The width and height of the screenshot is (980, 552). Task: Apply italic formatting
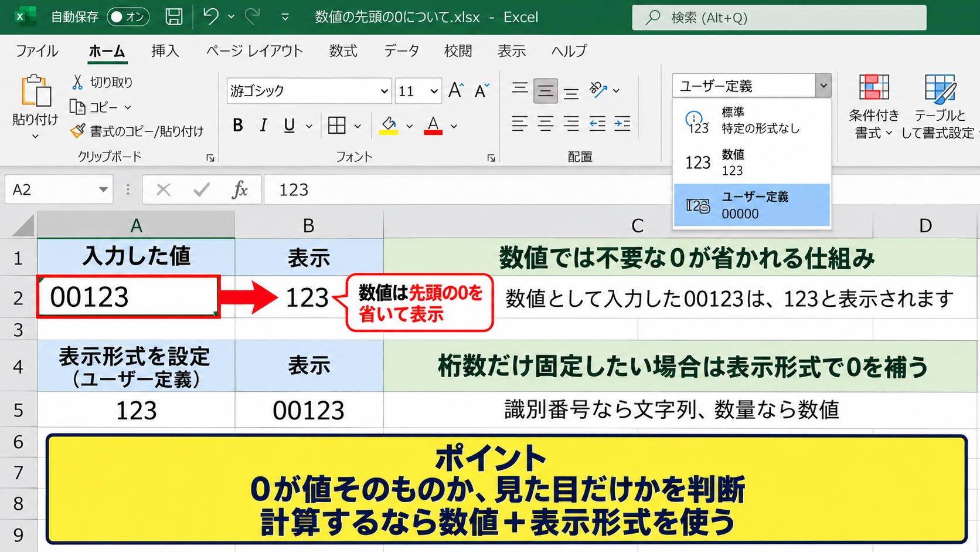click(264, 125)
